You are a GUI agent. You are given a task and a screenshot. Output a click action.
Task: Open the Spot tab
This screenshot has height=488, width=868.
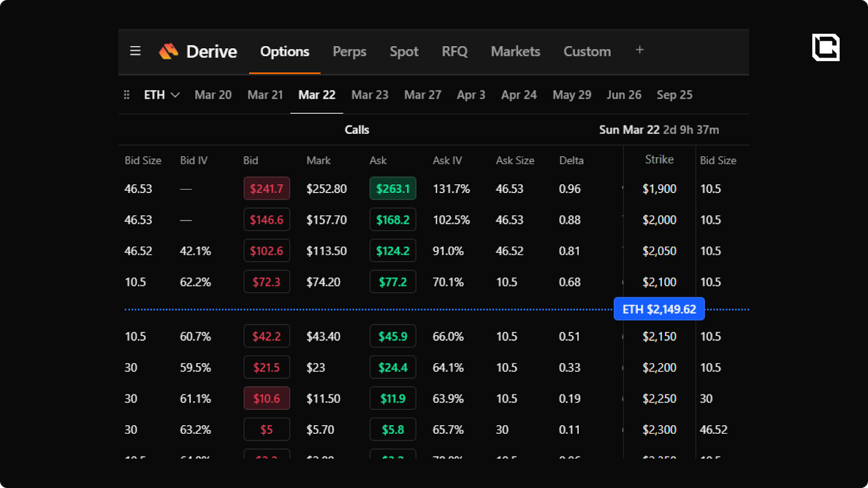[404, 52]
